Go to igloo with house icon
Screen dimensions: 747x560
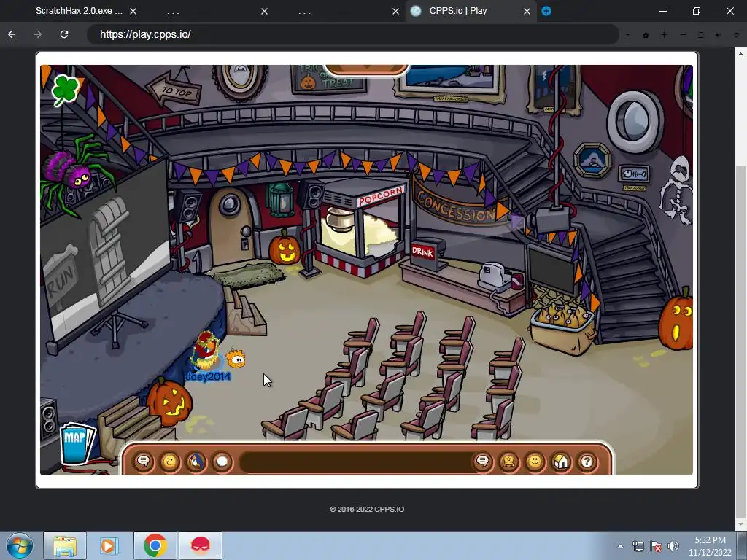561,462
